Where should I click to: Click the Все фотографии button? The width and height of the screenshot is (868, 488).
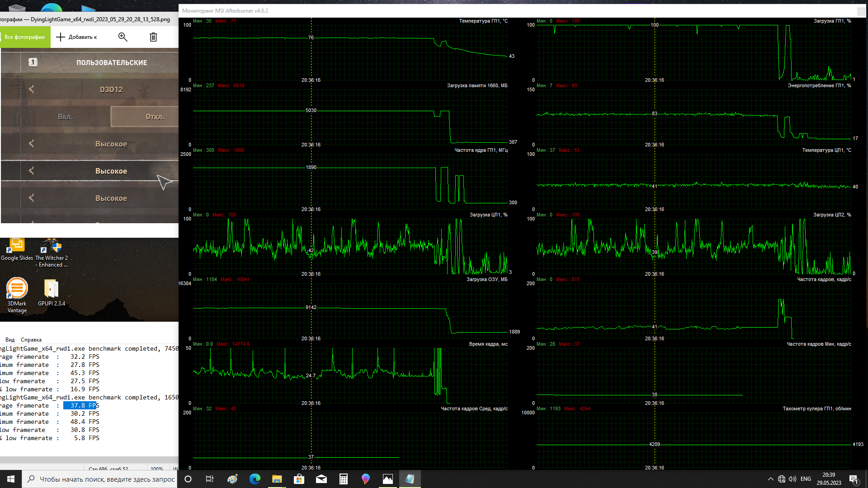click(x=24, y=37)
